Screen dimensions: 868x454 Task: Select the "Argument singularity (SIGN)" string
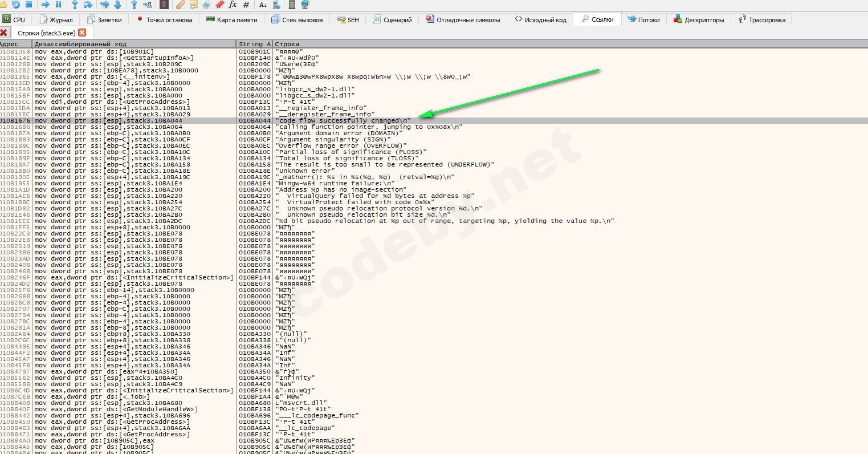pyautogui.click(x=333, y=140)
